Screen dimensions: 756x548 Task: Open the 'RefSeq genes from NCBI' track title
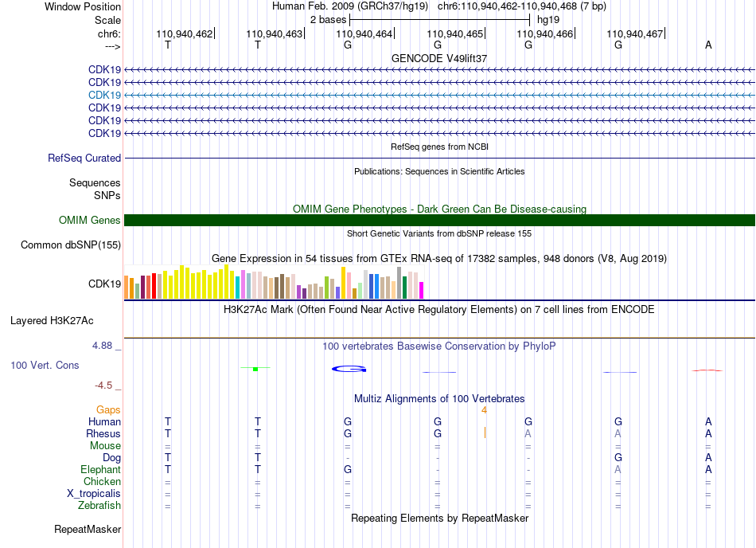[439, 147]
